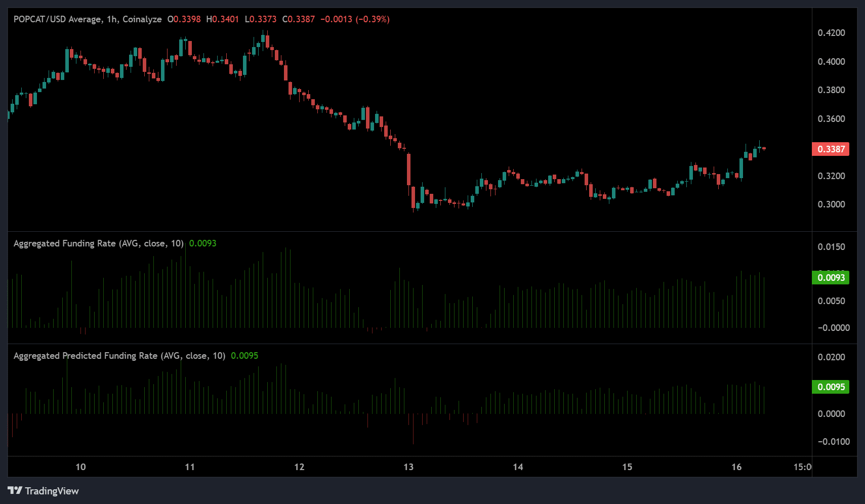This screenshot has width=865, height=504.
Task: Select the Aggregated Predicted Funding Rate label
Action: 119,356
